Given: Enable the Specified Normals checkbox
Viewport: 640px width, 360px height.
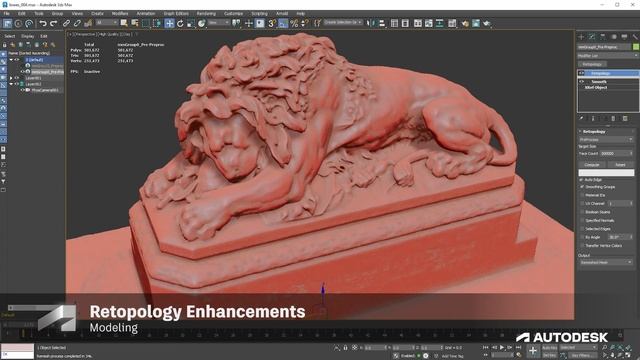Looking at the screenshot, I should point(582,220).
